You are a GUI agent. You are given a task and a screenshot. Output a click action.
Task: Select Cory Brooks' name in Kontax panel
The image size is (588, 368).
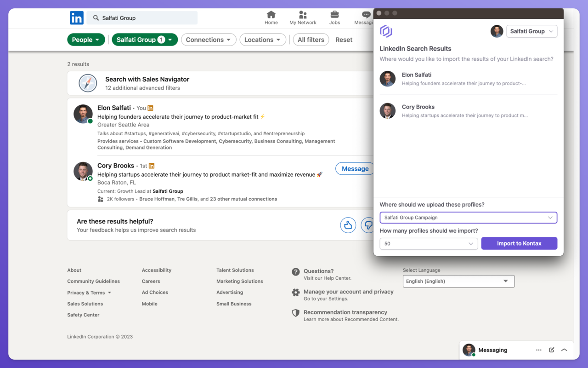pos(418,107)
